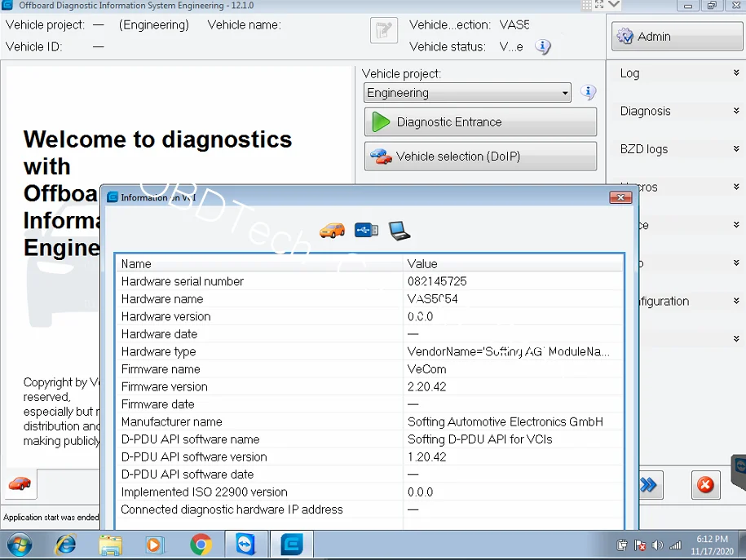746x560 pixels.
Task: Expand the Configuration panel section chevron
Action: tap(736, 301)
